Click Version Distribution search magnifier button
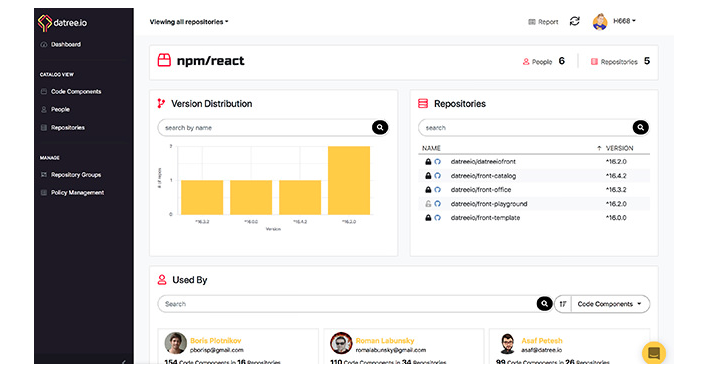The height and width of the screenshot is (374, 716). (x=380, y=127)
